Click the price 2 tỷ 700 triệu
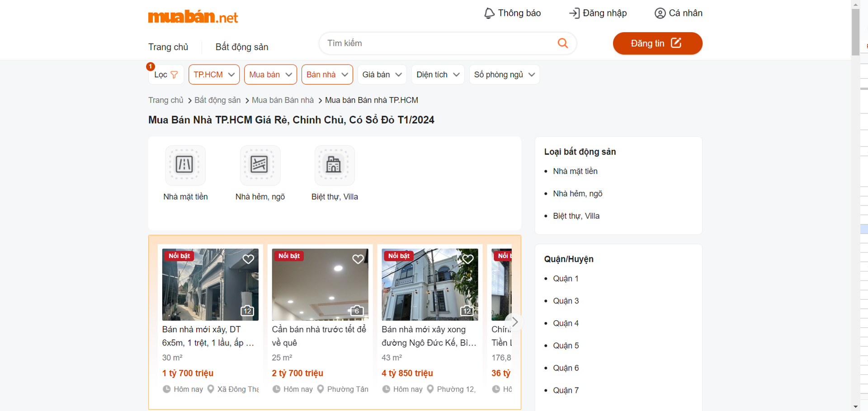The height and width of the screenshot is (411, 868). 297,373
